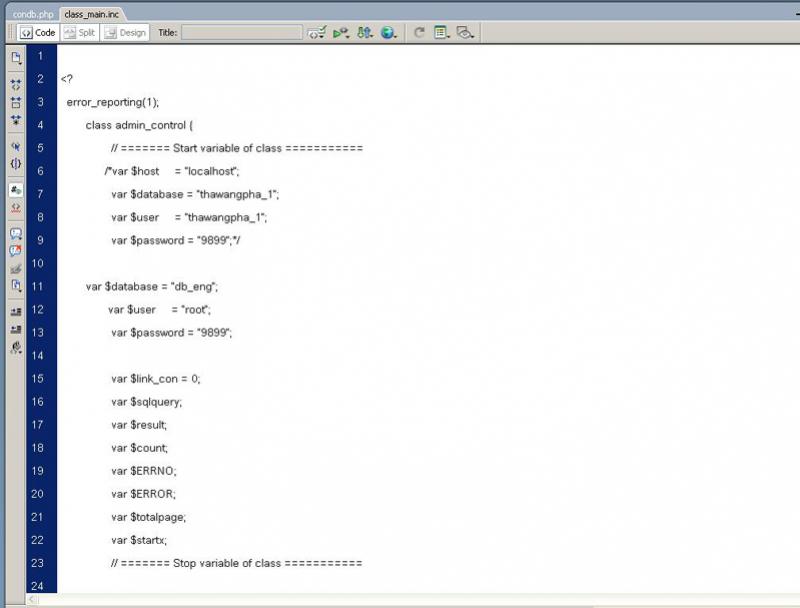Click the 'var $ERROR;' line
Image resolution: width=800 pixels, height=608 pixels.
click(x=143, y=494)
